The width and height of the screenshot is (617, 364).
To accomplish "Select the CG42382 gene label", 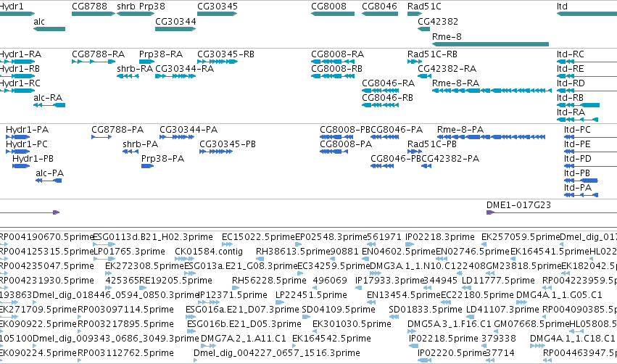I will (438, 22).
